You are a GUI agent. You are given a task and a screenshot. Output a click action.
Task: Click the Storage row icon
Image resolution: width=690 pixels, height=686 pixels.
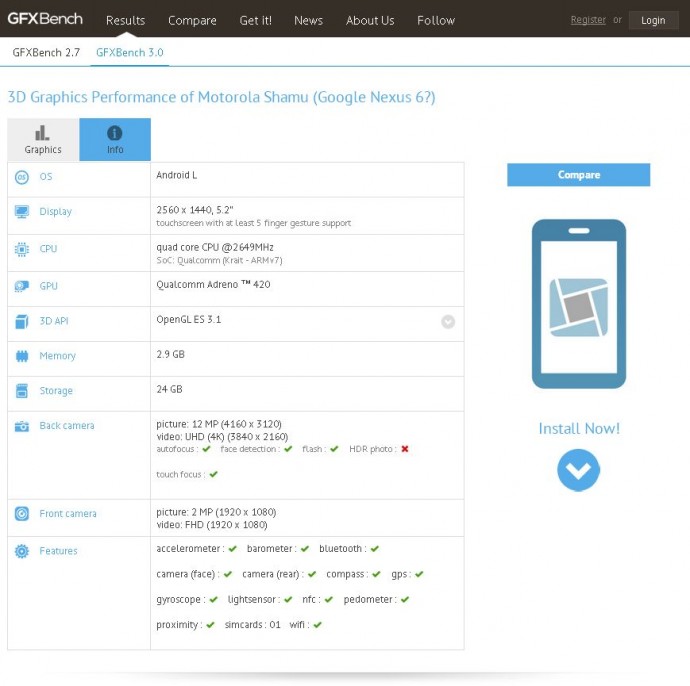pyautogui.click(x=22, y=391)
